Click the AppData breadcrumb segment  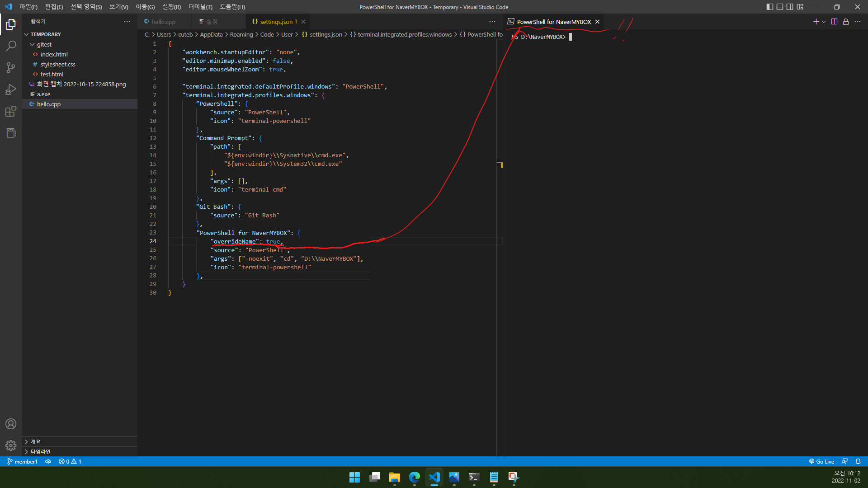click(x=211, y=34)
